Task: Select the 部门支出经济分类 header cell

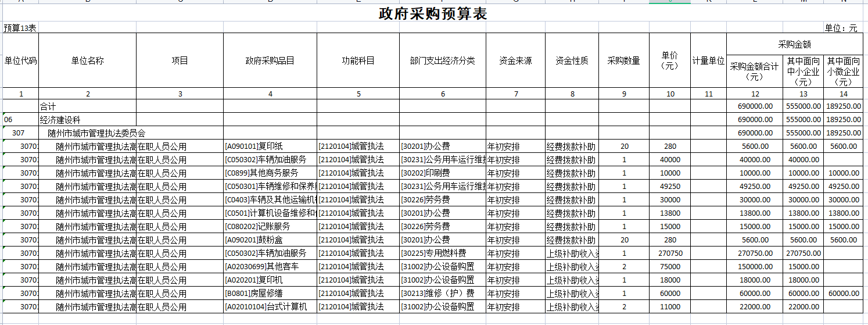Action: point(443,60)
